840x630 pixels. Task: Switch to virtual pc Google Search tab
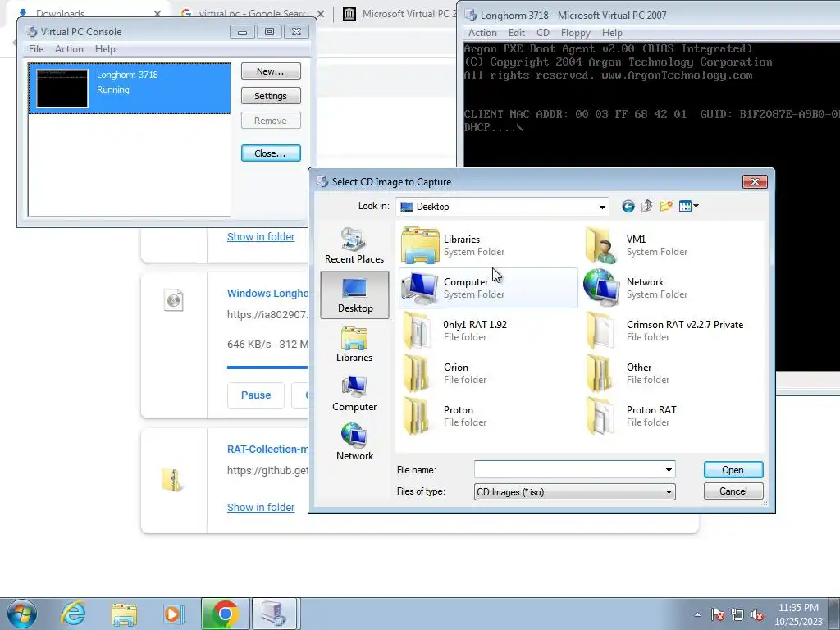[x=252, y=13]
